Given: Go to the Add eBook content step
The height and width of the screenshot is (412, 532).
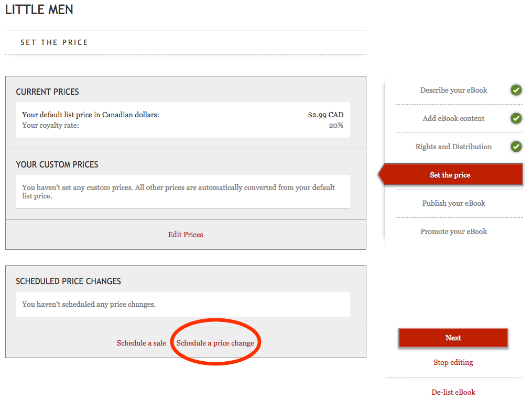Looking at the screenshot, I should point(453,118).
